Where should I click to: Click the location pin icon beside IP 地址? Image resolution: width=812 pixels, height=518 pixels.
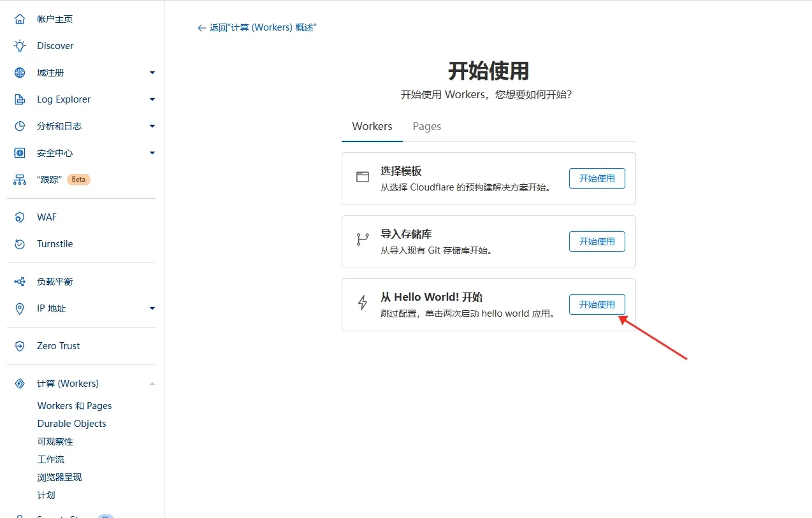(x=20, y=308)
